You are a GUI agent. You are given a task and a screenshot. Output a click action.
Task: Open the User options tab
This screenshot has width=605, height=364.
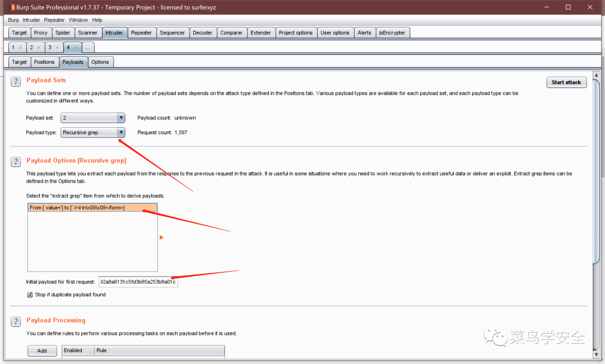tap(335, 33)
